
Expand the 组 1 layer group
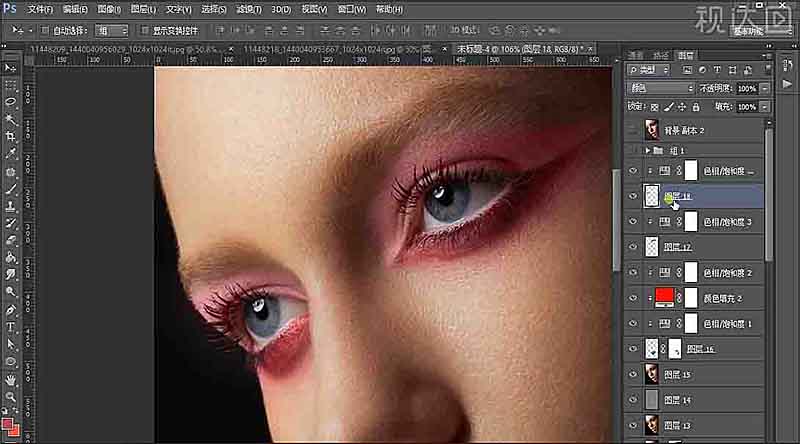647,151
